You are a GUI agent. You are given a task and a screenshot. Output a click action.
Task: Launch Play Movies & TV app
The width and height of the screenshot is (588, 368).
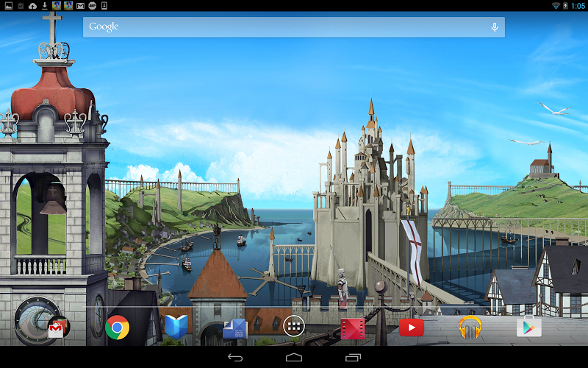coord(353,328)
